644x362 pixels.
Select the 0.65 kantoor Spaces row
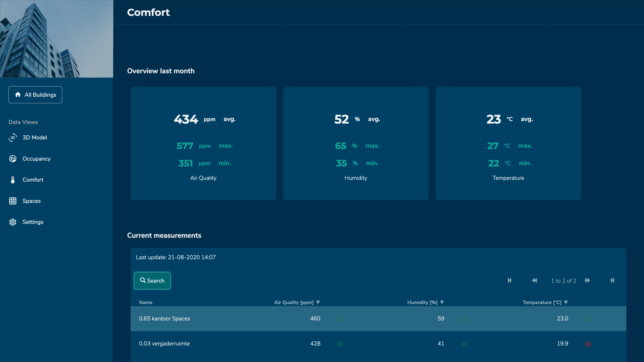pyautogui.click(x=165, y=318)
